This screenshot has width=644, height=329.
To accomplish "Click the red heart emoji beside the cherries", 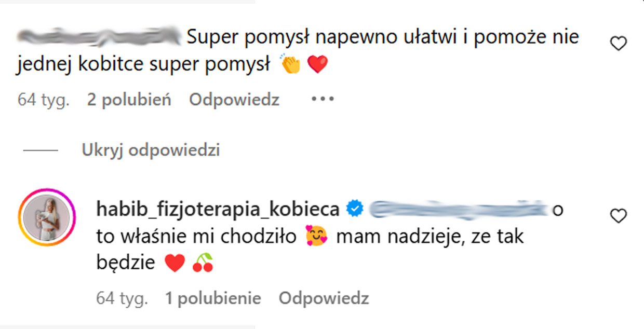I will coord(175,263).
